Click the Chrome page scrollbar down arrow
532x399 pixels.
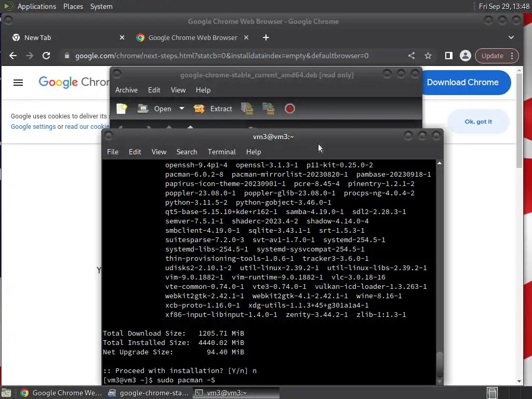[x=519, y=381]
